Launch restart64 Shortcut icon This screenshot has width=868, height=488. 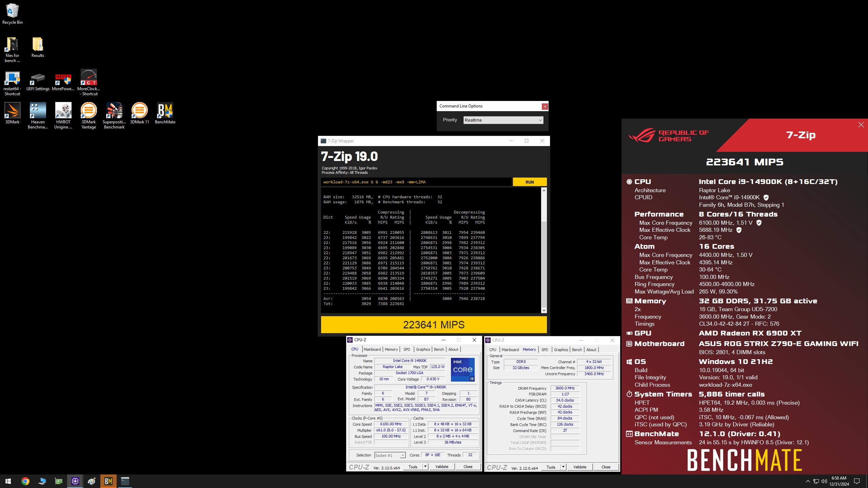point(12,83)
